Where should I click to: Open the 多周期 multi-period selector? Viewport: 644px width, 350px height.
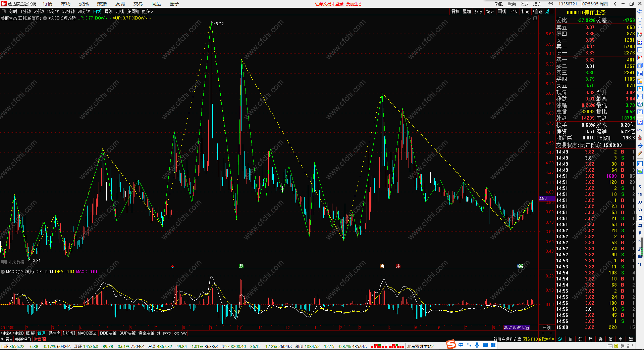(133, 11)
